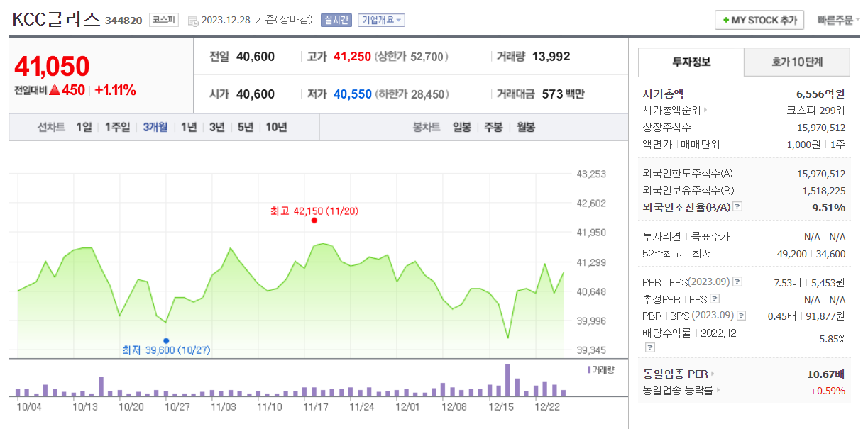This screenshot has height=429, width=868.
Task: Click the 11/17 date label on chart axis
Action: pyautogui.click(x=315, y=407)
